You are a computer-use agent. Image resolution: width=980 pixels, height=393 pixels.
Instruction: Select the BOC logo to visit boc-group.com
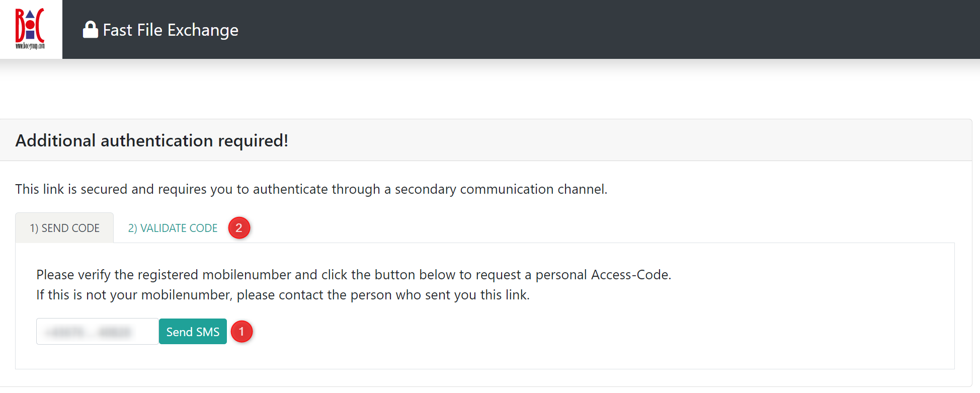(31, 29)
